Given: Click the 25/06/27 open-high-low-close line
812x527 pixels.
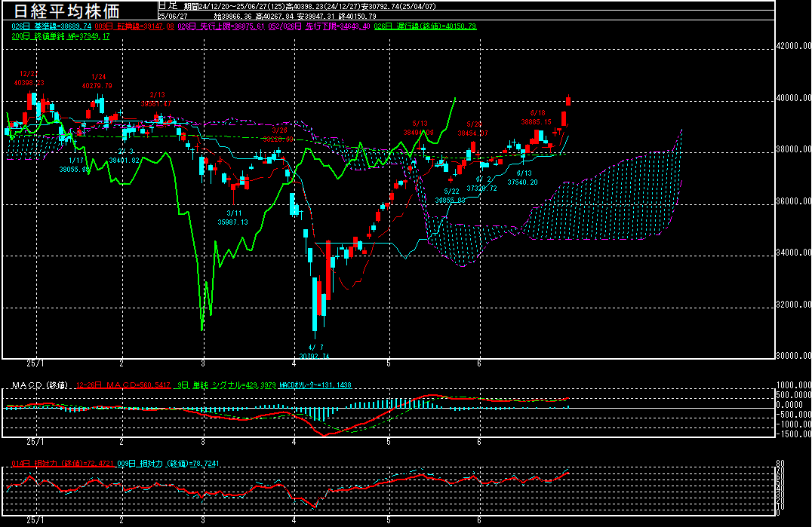Looking at the screenshot, I should (x=266, y=16).
